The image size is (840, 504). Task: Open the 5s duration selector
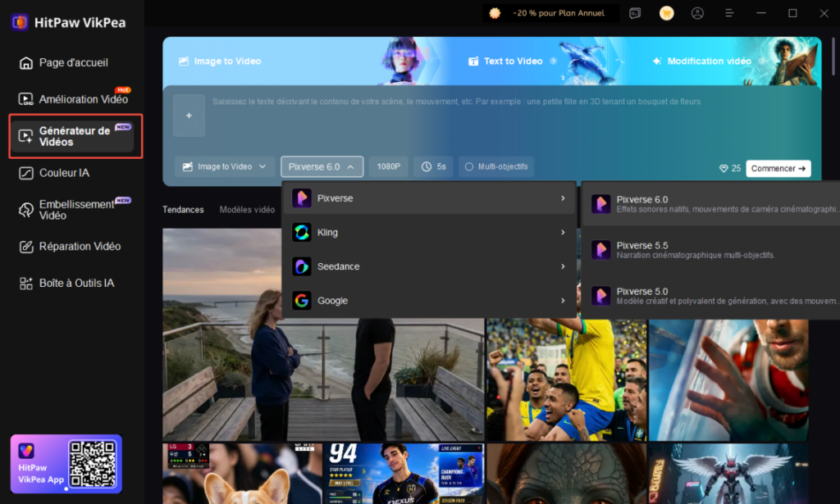pyautogui.click(x=433, y=166)
